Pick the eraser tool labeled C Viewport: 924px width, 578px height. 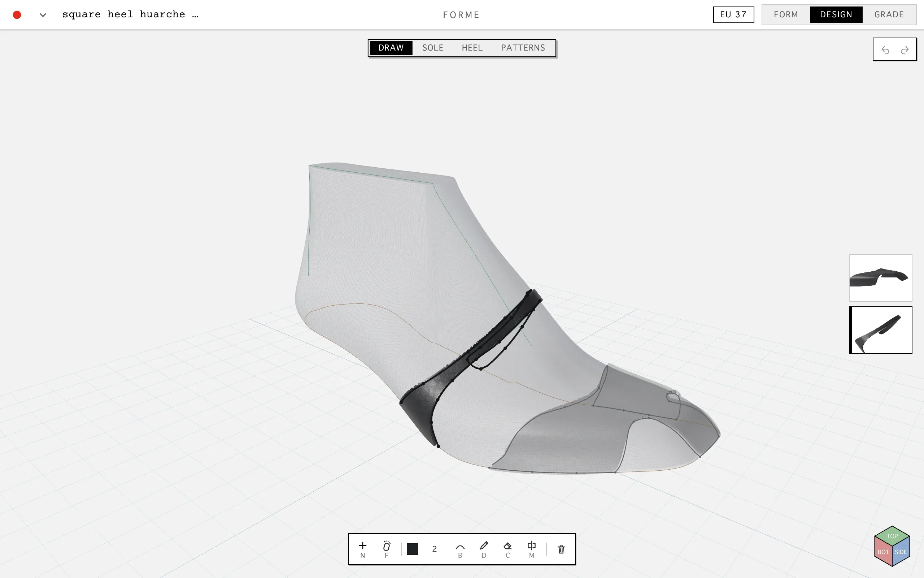point(507,549)
